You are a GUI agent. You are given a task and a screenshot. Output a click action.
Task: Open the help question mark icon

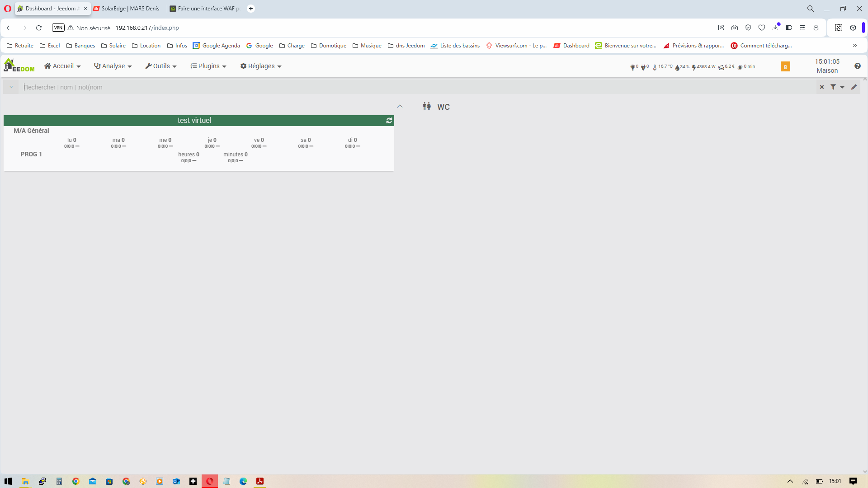tap(858, 66)
